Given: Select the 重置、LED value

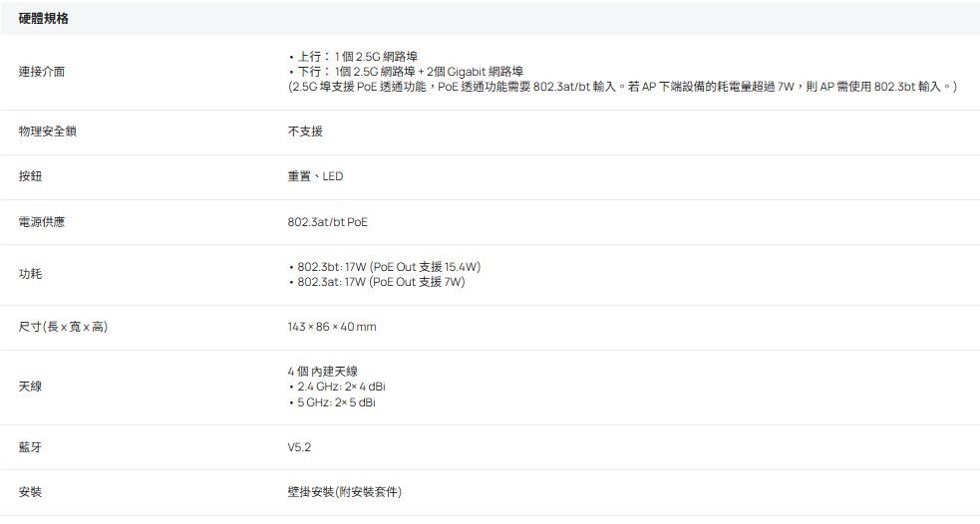Looking at the screenshot, I should [x=314, y=176].
